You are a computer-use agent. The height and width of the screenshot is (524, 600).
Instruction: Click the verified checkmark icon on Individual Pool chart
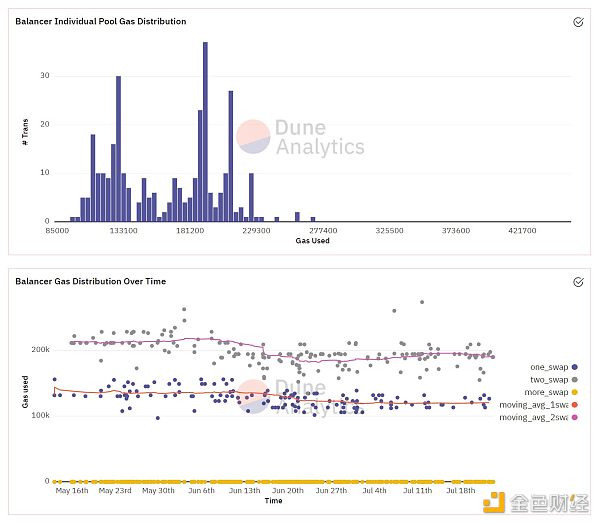(578, 21)
